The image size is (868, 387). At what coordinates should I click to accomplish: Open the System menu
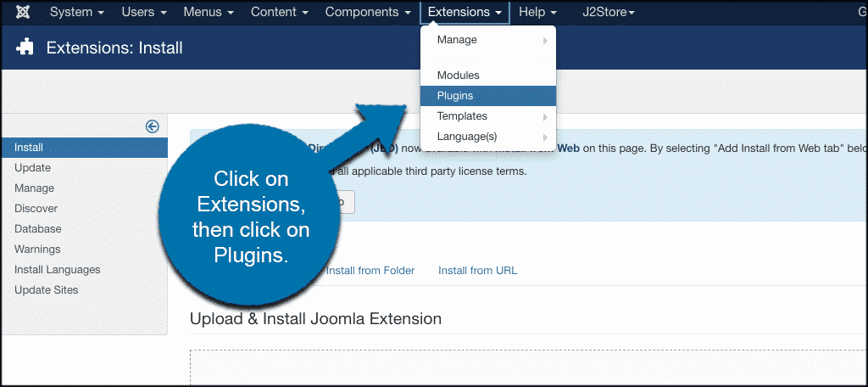(x=77, y=12)
